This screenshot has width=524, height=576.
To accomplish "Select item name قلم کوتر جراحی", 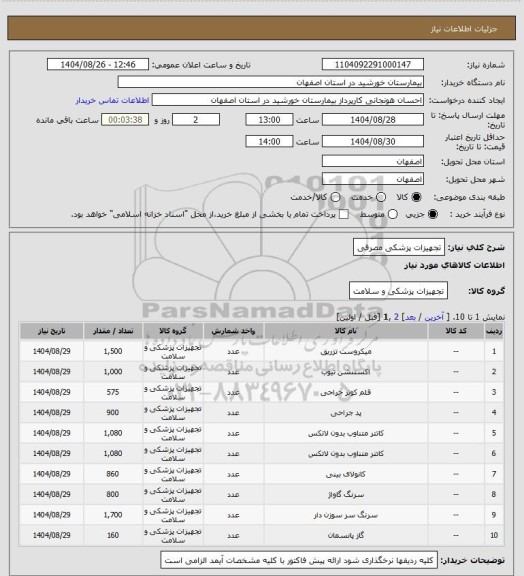I will 345,392.
